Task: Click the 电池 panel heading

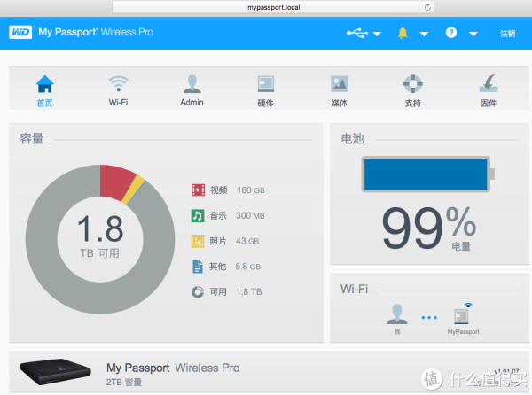Action: 353,139
